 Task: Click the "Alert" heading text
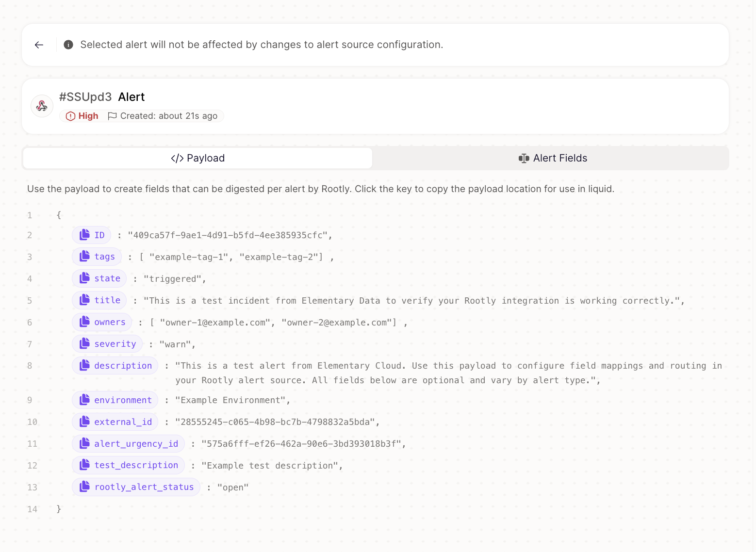click(x=131, y=97)
